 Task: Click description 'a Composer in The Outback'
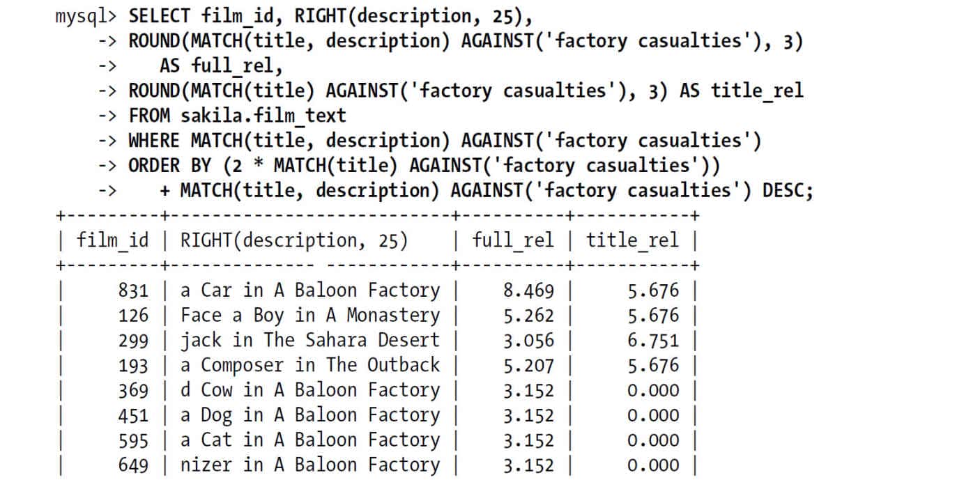pos(310,366)
